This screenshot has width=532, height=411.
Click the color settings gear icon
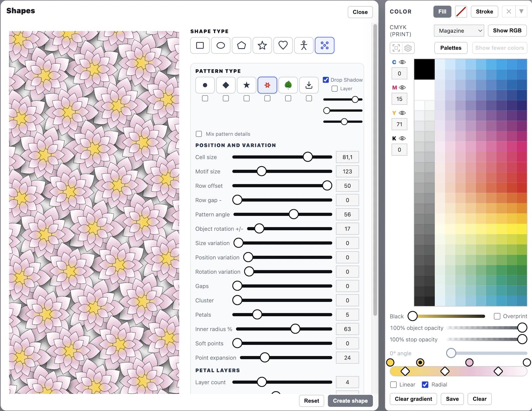pyautogui.click(x=408, y=48)
